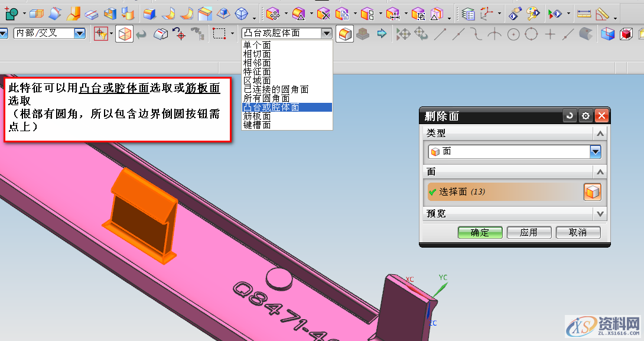Choose 相切面 in the face rule list
The width and height of the screenshot is (644, 341).
[257, 54]
